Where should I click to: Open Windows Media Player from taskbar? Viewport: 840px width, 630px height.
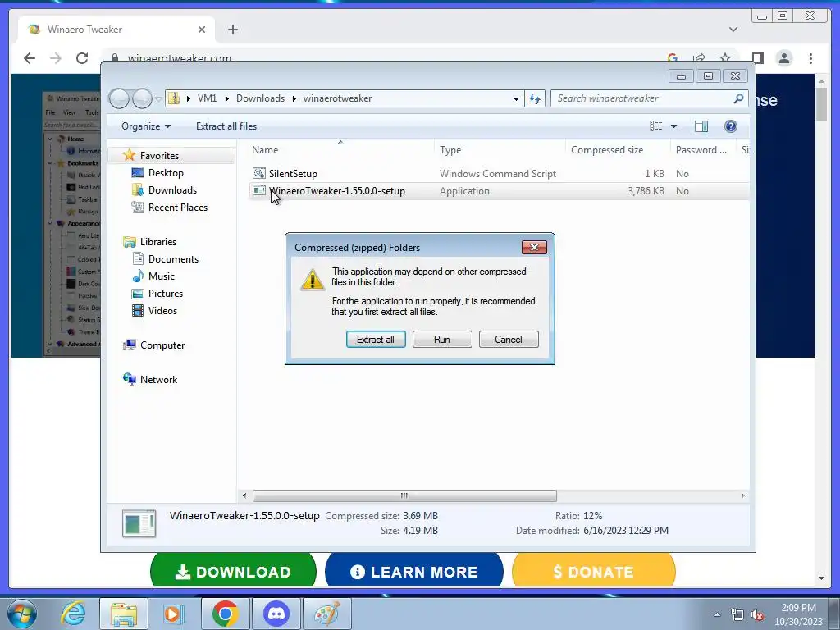(174, 614)
